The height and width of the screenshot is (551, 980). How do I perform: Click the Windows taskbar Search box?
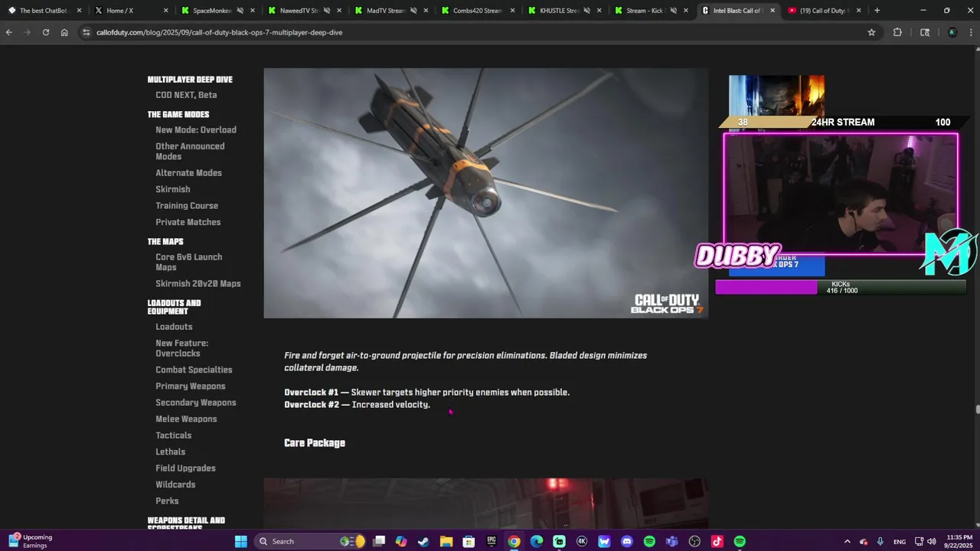click(x=309, y=541)
